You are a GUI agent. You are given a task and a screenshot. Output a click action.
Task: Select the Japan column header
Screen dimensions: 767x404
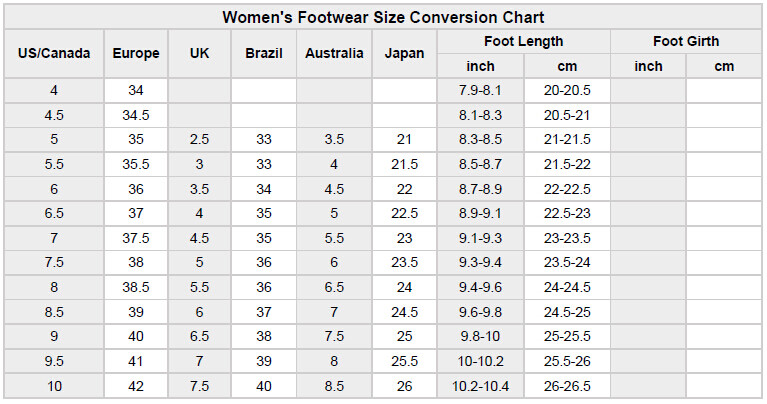[404, 54]
